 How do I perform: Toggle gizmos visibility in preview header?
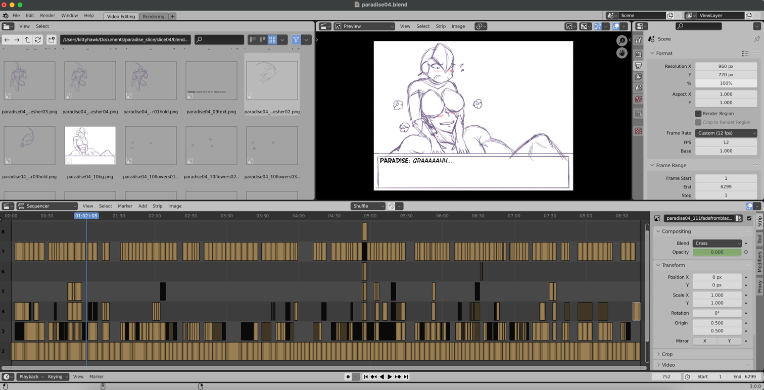point(598,26)
